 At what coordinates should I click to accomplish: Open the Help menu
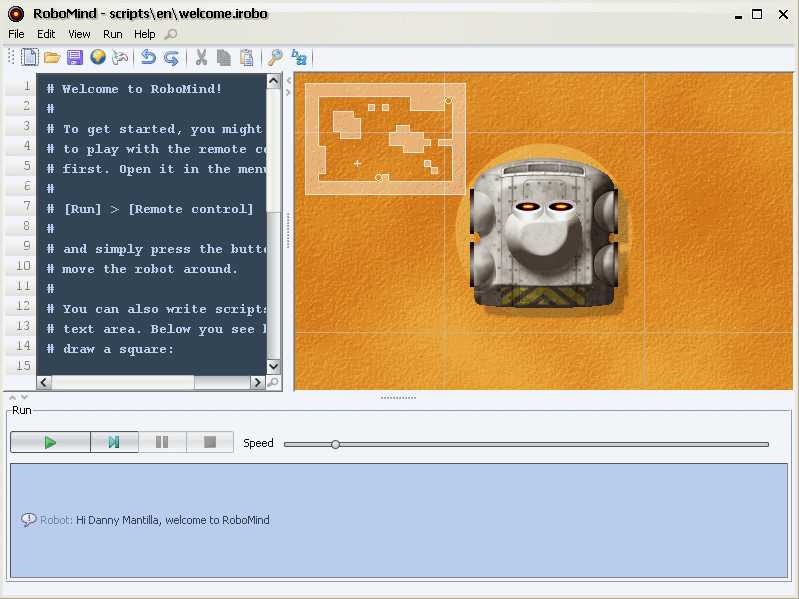(145, 34)
